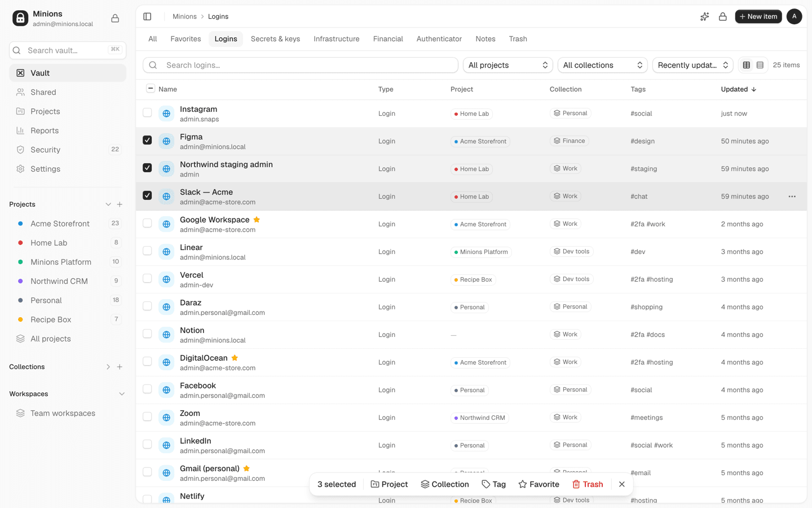Lock the vault using header padlock icon
The image size is (812, 508).
pos(722,16)
